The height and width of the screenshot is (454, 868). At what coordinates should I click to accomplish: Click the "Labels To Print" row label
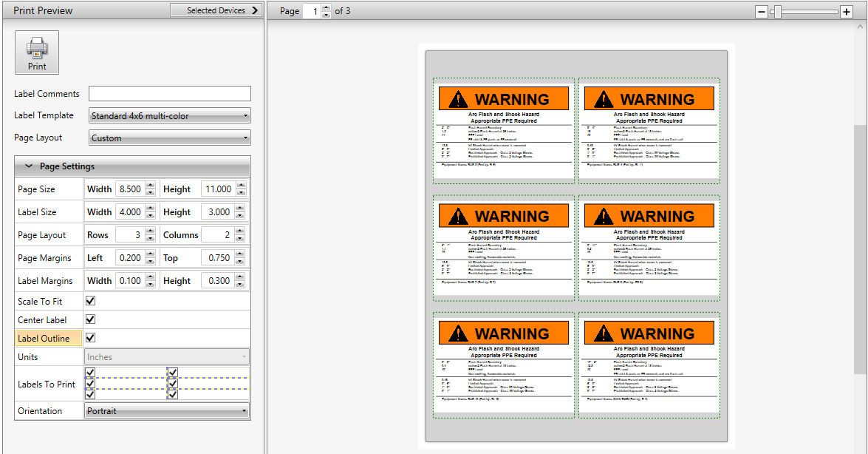(47, 384)
